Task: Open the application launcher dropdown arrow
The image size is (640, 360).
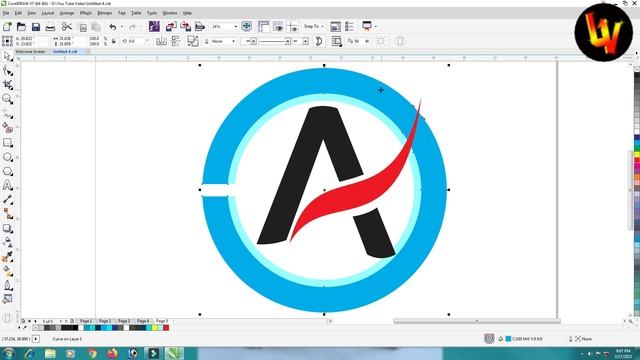Action: (x=376, y=27)
